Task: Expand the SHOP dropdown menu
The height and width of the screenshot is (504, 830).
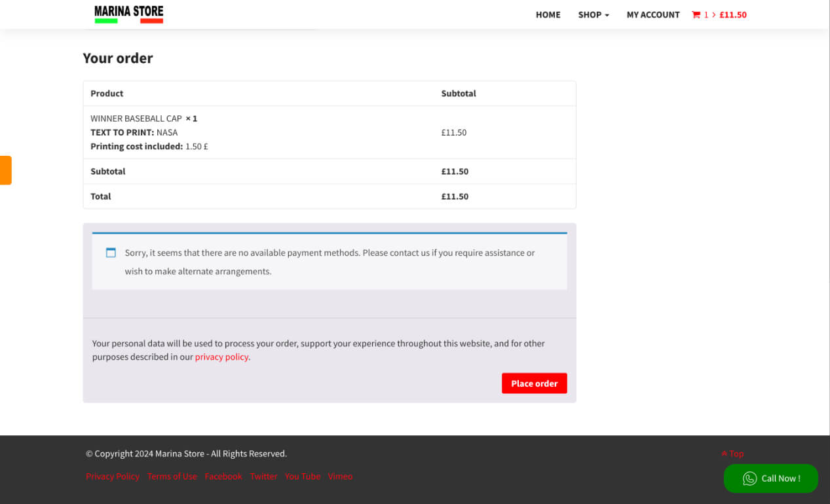Action: (x=593, y=15)
